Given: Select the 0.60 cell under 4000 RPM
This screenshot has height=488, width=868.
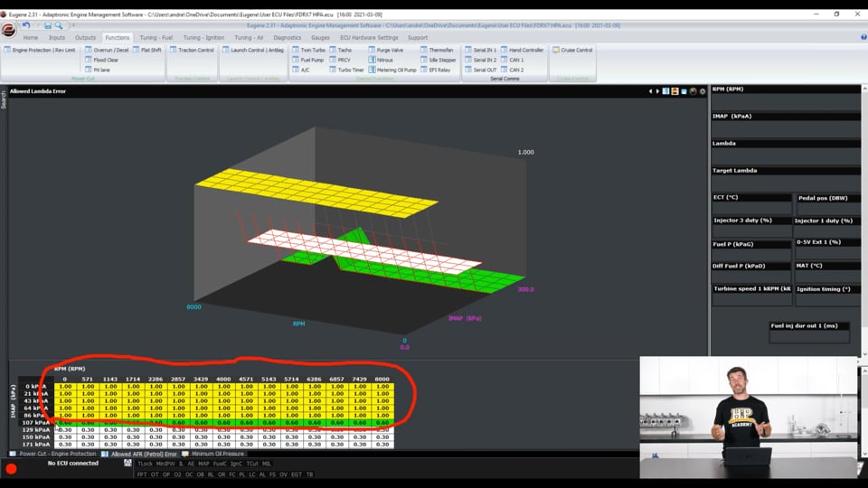Looking at the screenshot, I should pos(223,422).
